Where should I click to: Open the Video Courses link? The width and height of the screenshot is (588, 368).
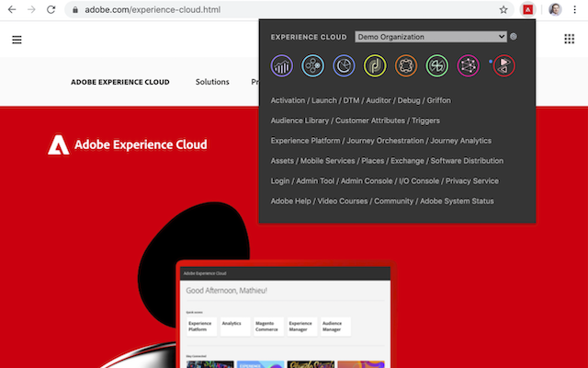pyautogui.click(x=343, y=201)
